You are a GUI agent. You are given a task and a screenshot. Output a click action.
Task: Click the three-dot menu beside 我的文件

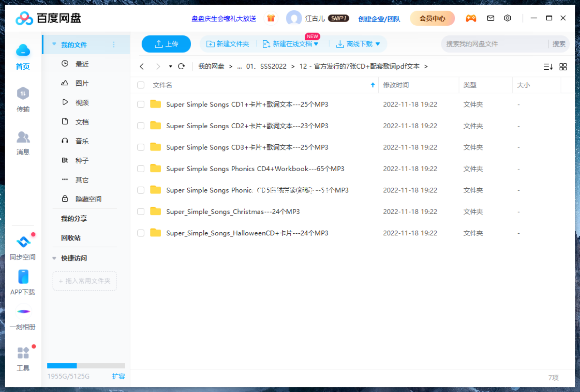pos(114,45)
